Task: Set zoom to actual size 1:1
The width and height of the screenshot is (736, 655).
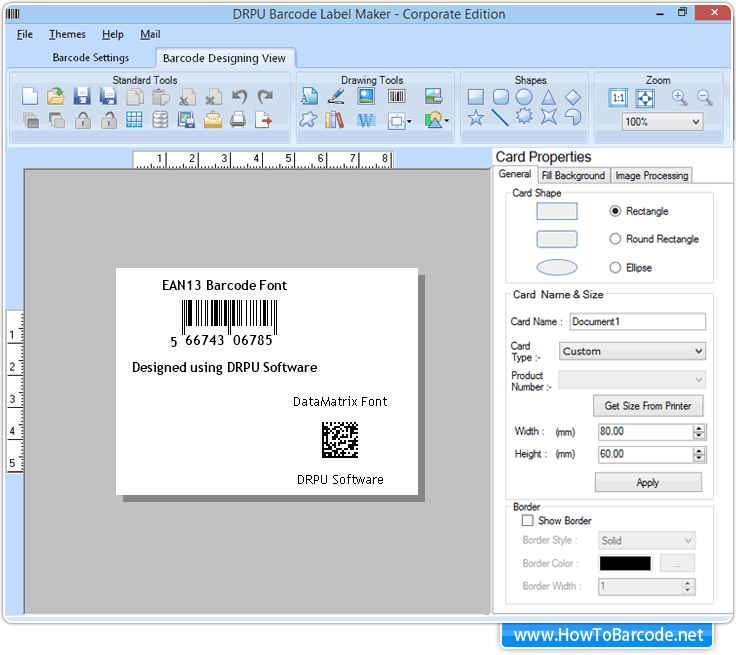Action: coord(618,98)
